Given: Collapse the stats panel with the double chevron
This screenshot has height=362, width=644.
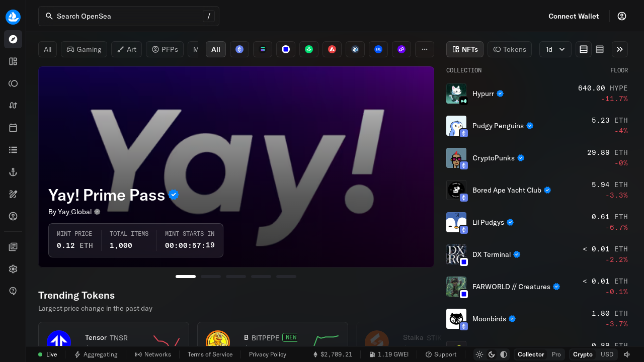Looking at the screenshot, I should 619,49.
